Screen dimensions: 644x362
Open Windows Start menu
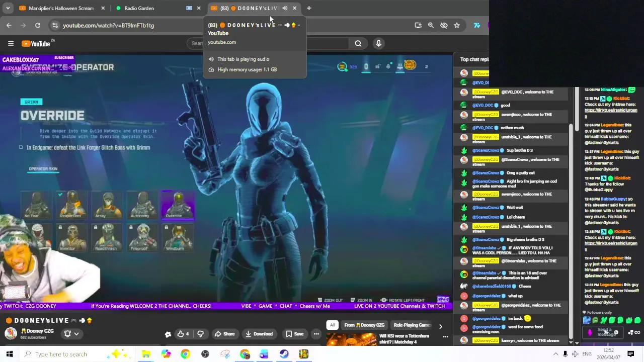[9, 354]
